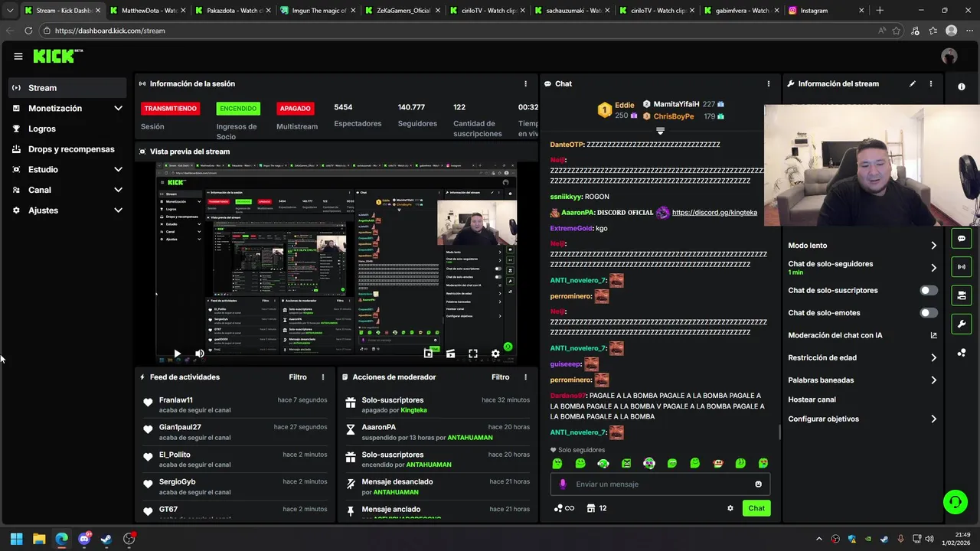980x551 pixels.
Task: Open Chat de solo-seguidores options
Action: coord(863,268)
